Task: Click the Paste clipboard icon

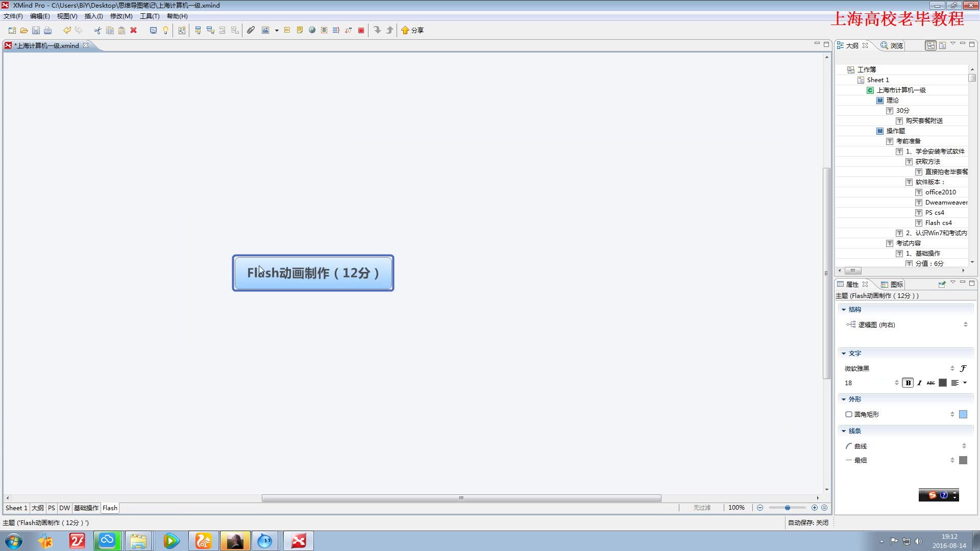Action: click(121, 30)
